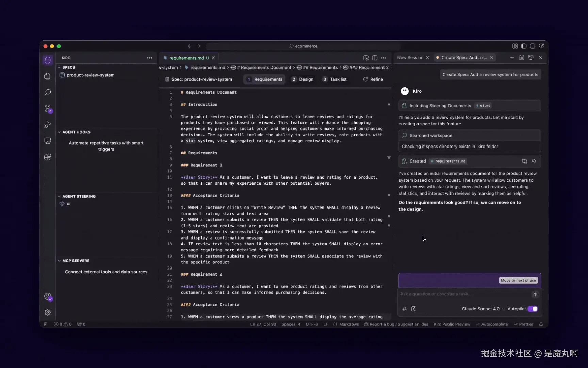Viewport: 588px width, 368px height.
Task: Switch to the requirements.md editor tab
Action: [186, 58]
